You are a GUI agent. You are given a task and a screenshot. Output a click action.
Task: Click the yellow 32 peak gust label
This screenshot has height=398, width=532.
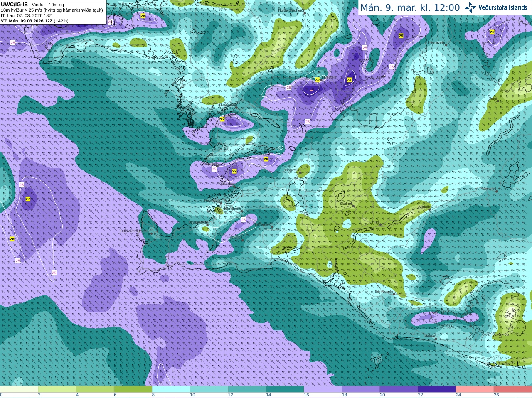coord(318,80)
